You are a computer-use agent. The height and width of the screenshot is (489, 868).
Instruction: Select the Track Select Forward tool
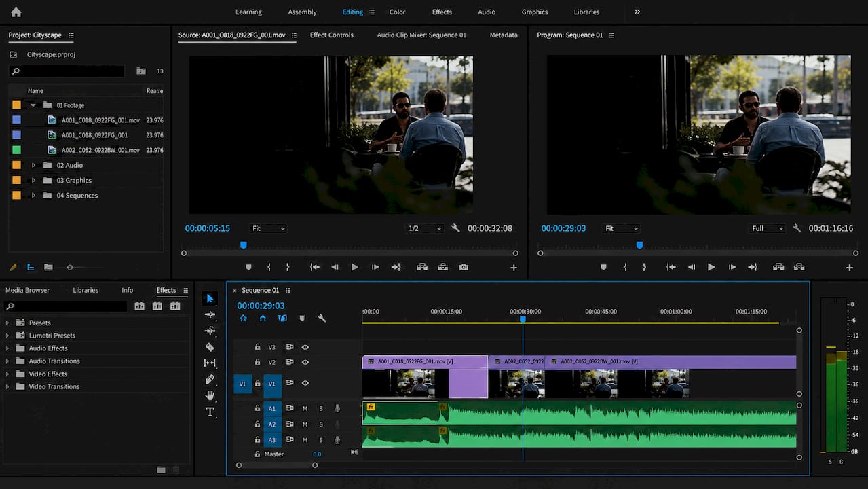[x=210, y=314]
